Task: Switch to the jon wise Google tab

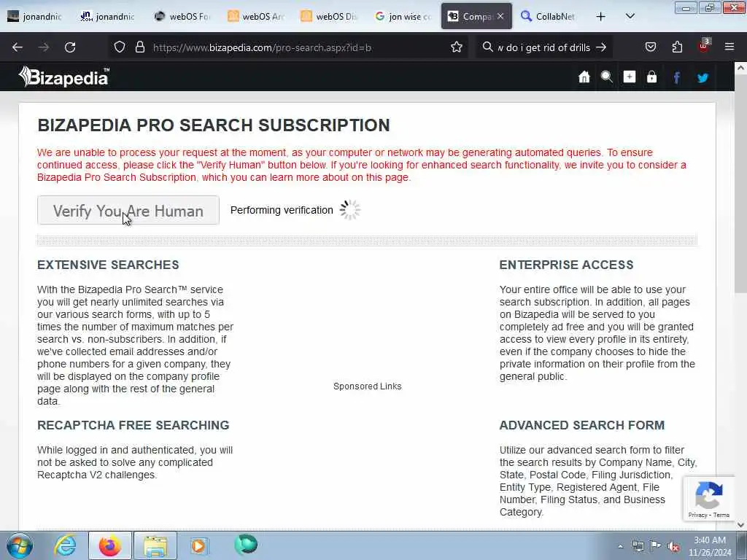Action: point(403,17)
